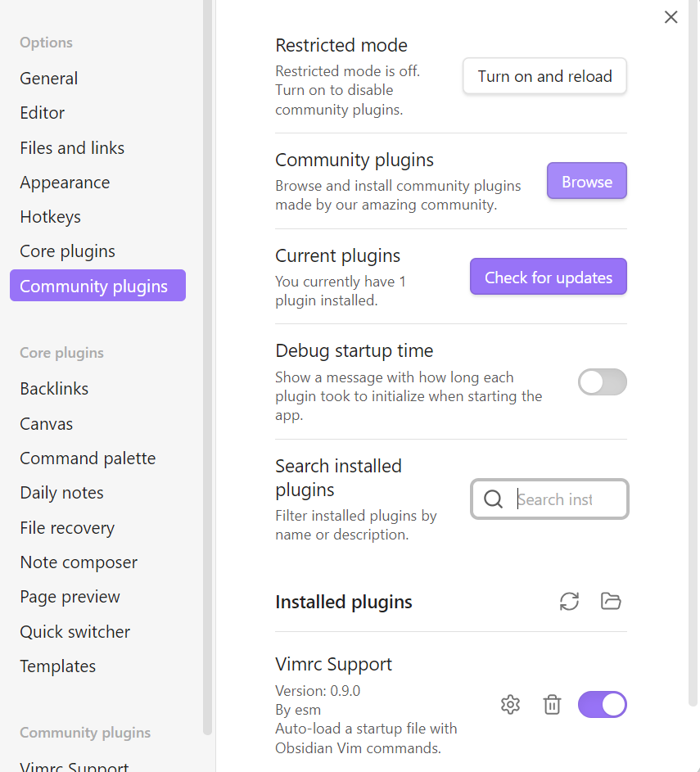Open the plugins folder icon
The image size is (700, 772).
(611, 602)
